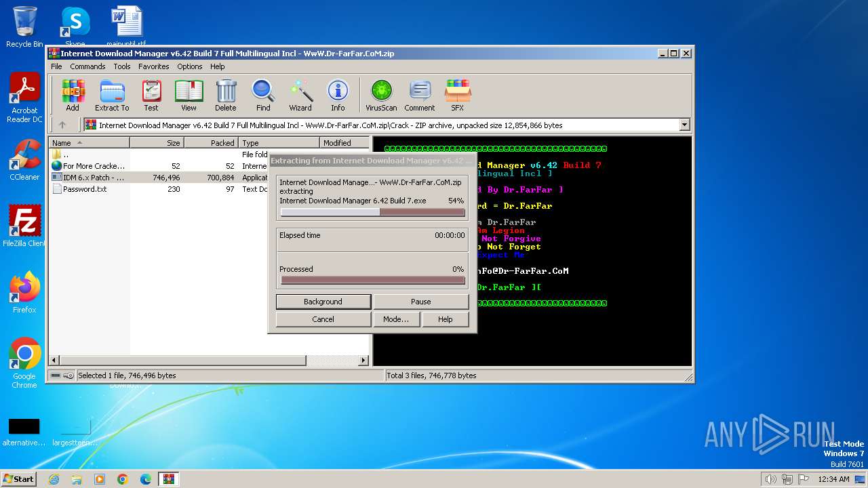Open the 'alternative...' desktop file
Viewport: 868px width, 488px height.
[24, 432]
